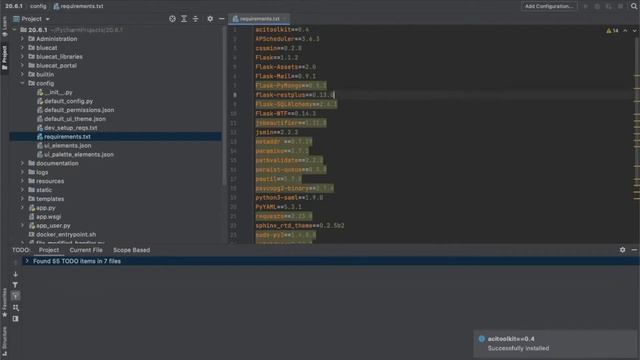Expand the bluecat_portal folder arrow
The width and height of the screenshot is (640, 360).
click(x=22, y=65)
